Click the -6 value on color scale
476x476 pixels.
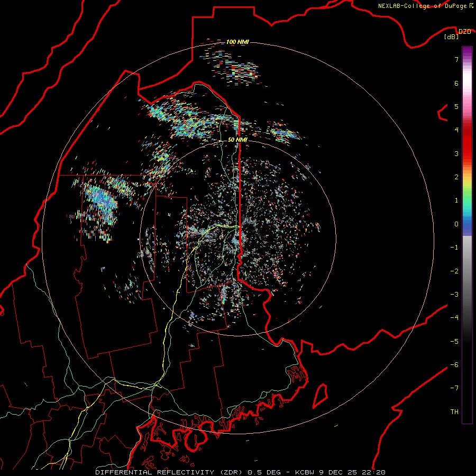click(x=454, y=365)
